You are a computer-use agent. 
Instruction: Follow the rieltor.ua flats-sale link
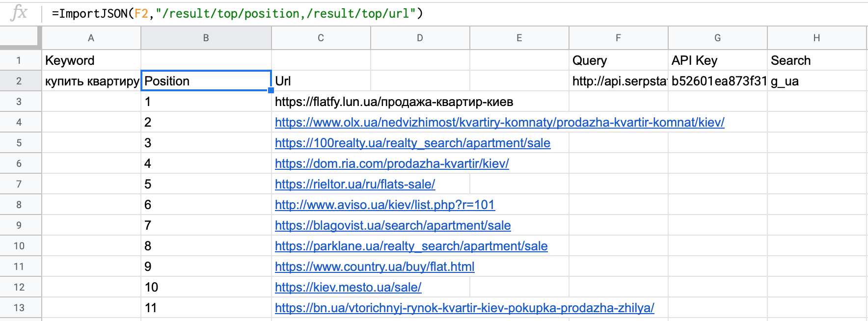click(x=354, y=184)
